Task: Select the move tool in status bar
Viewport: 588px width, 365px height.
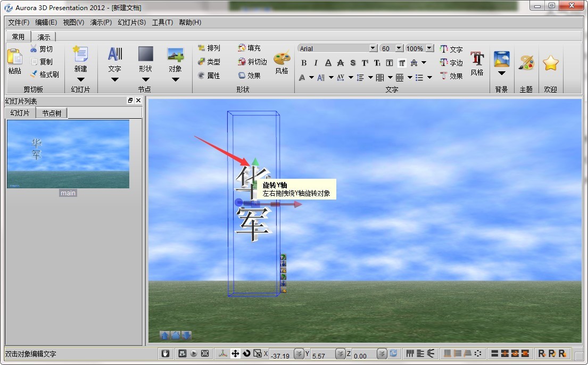Action: (235, 353)
